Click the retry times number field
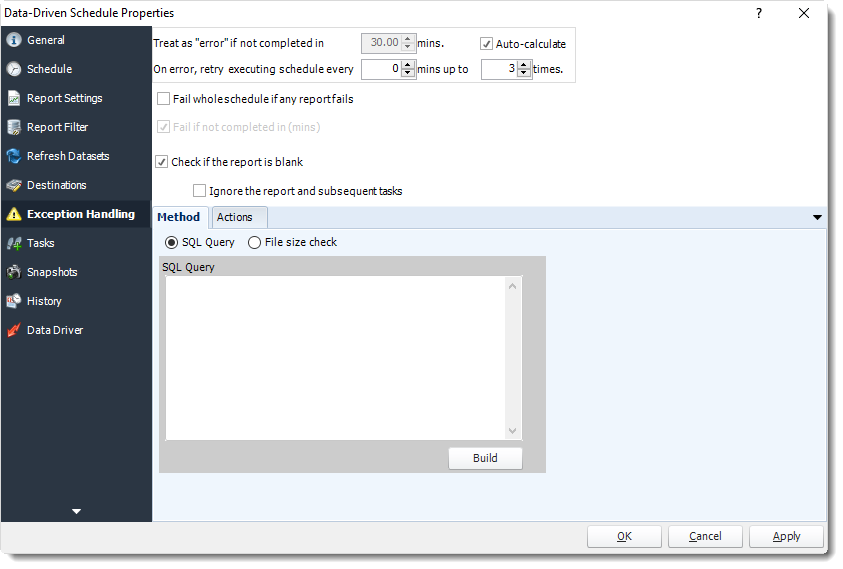Image resolution: width=843 pixels, height=569 pixels. click(x=499, y=69)
